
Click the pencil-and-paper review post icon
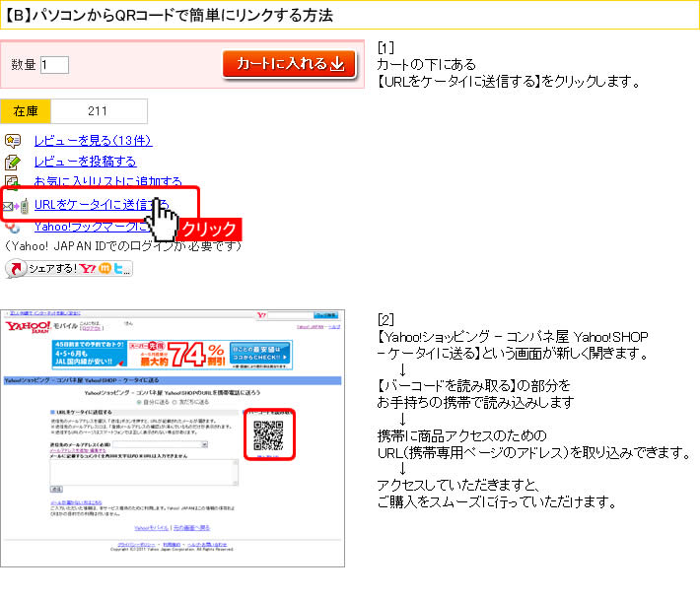coord(13,162)
